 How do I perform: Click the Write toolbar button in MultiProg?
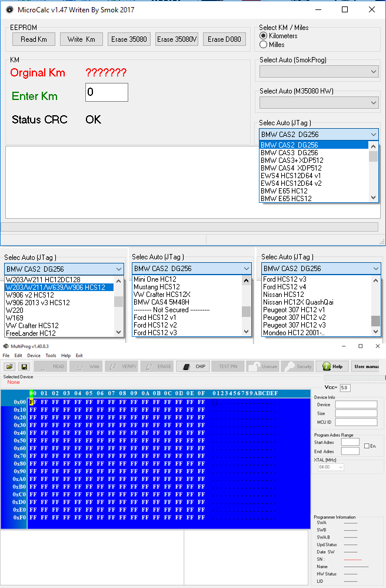(86, 366)
